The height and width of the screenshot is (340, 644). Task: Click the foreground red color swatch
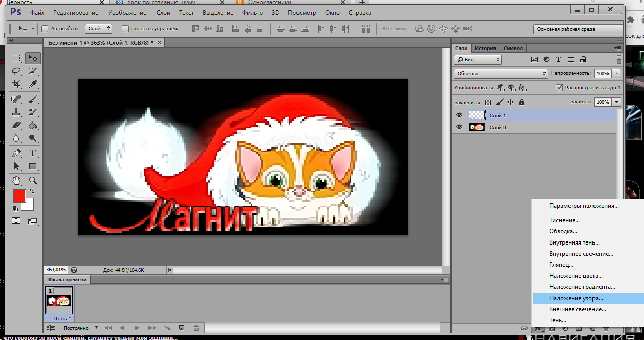pos(19,196)
